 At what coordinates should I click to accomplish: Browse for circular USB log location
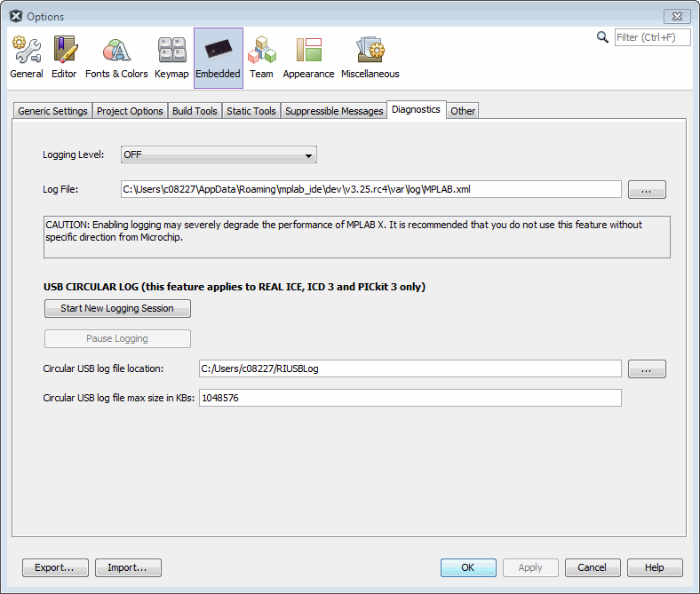click(x=647, y=368)
